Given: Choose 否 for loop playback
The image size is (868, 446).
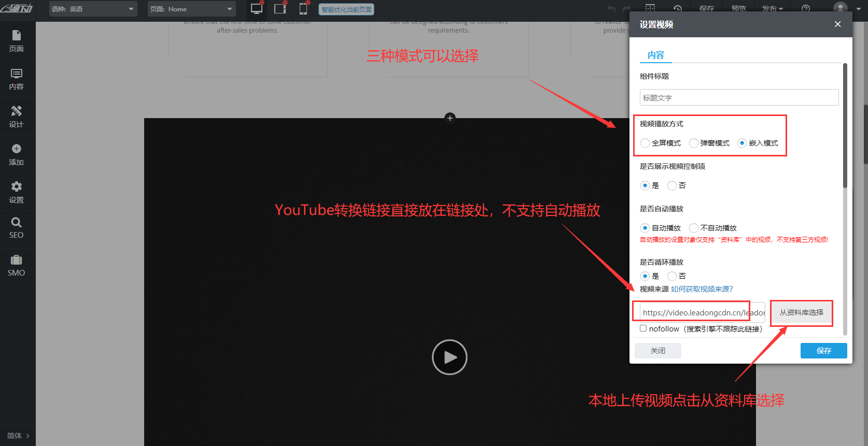Looking at the screenshot, I should click(672, 276).
